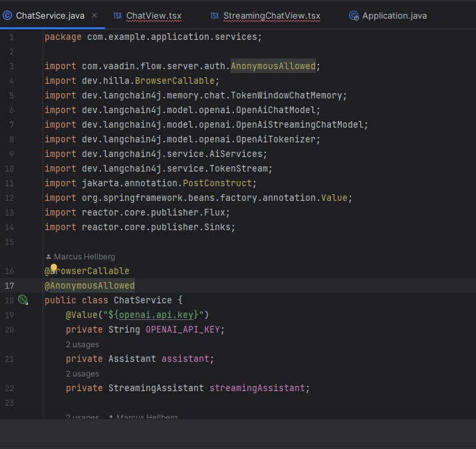Image resolution: width=476 pixels, height=449 pixels.
Task: Click line number 17 in the gutter
Action: click(x=10, y=285)
